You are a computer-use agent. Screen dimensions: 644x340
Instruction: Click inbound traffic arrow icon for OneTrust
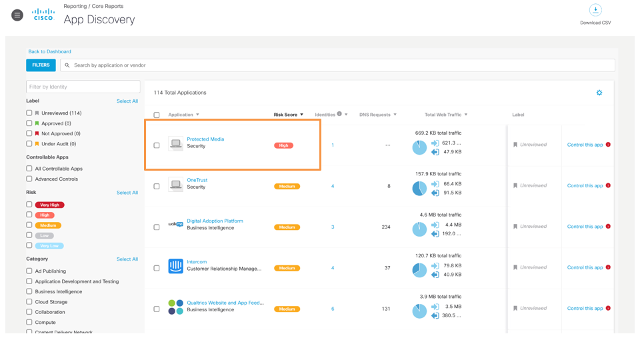[x=435, y=184]
